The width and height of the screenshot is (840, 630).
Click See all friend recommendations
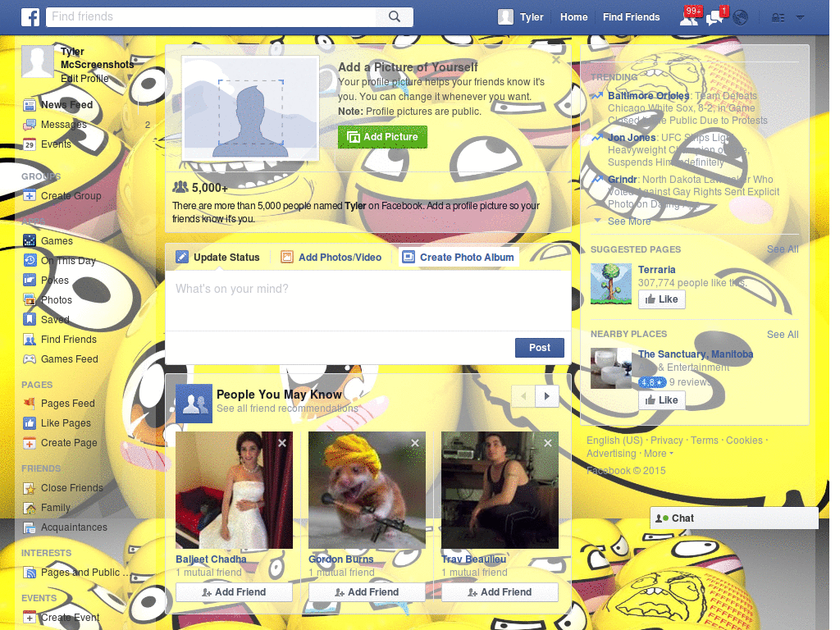pos(287,409)
